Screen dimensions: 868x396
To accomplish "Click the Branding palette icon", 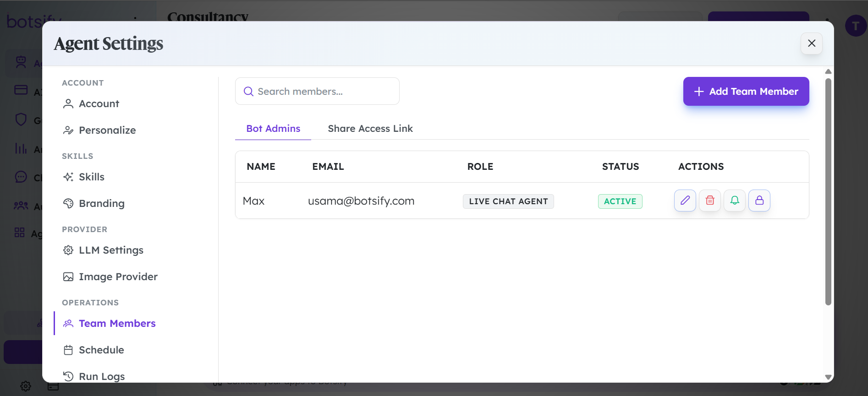I will (x=68, y=204).
